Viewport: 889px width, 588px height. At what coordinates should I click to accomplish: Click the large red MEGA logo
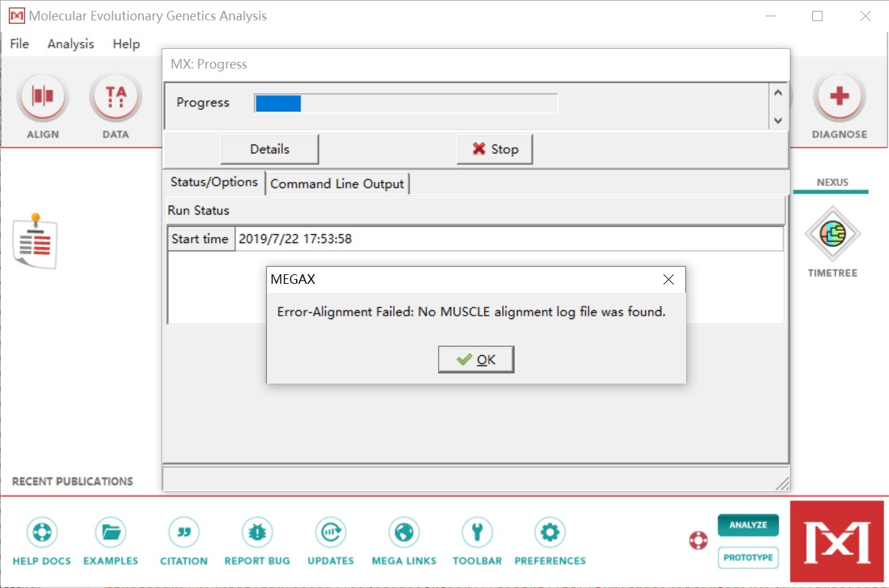pyautogui.click(x=837, y=542)
